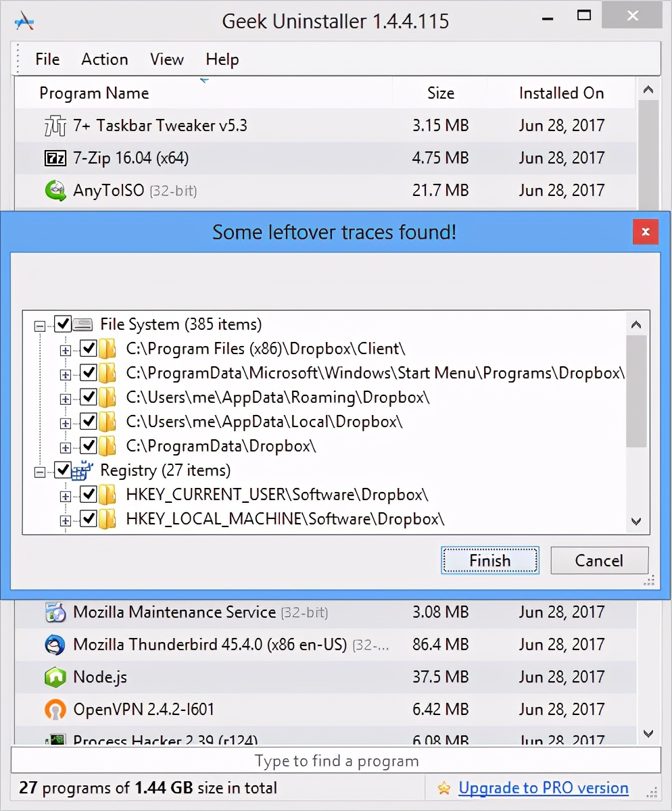This screenshot has width=672, height=811.
Task: Open the Action menu
Action: 104,59
